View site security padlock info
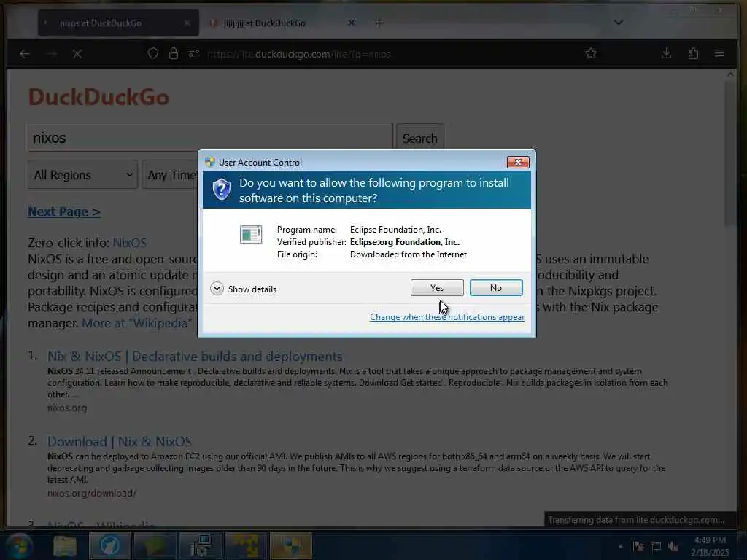The height and width of the screenshot is (560, 747). click(x=174, y=54)
